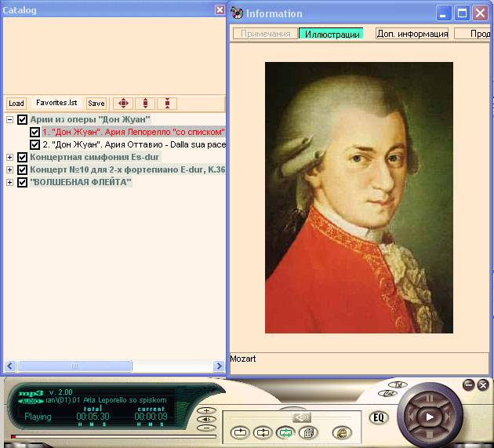This screenshot has height=448, width=494.
Task: Click the "Playing" status text
Action: click(x=38, y=417)
